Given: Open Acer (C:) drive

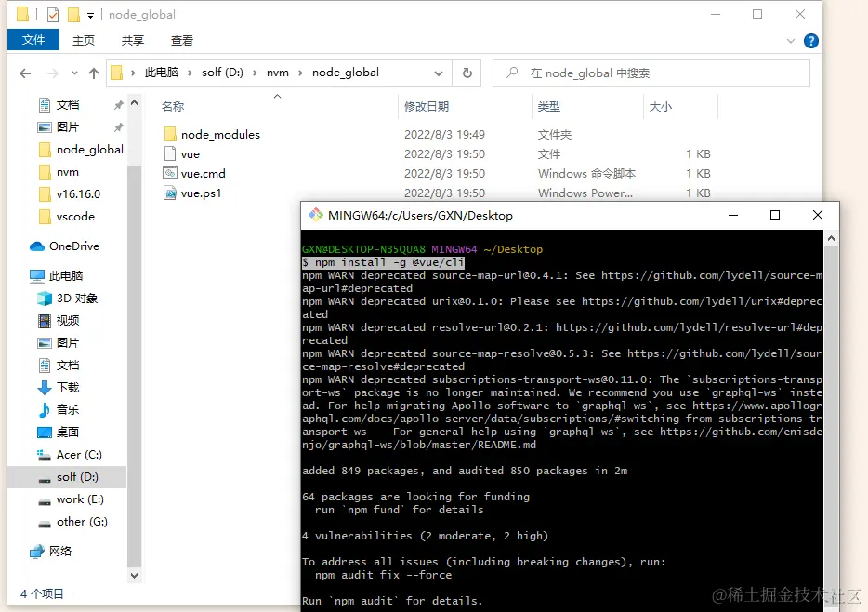Looking at the screenshot, I should 79,455.
